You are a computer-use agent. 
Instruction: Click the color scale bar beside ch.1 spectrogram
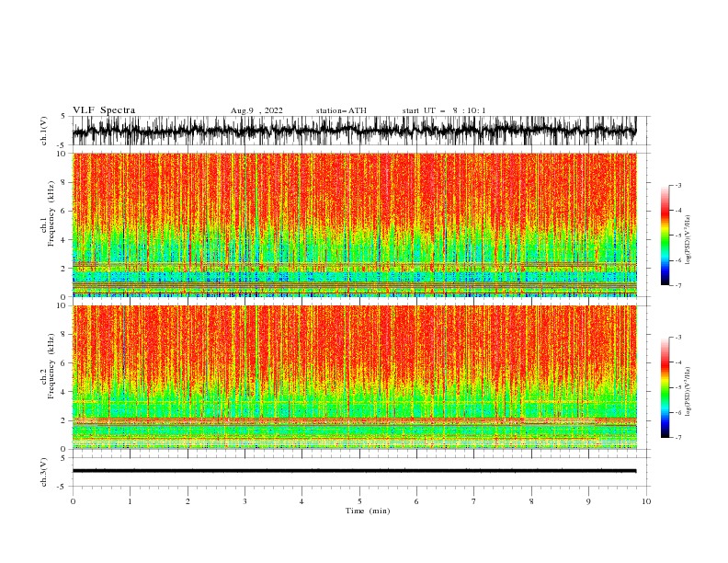(x=665, y=236)
